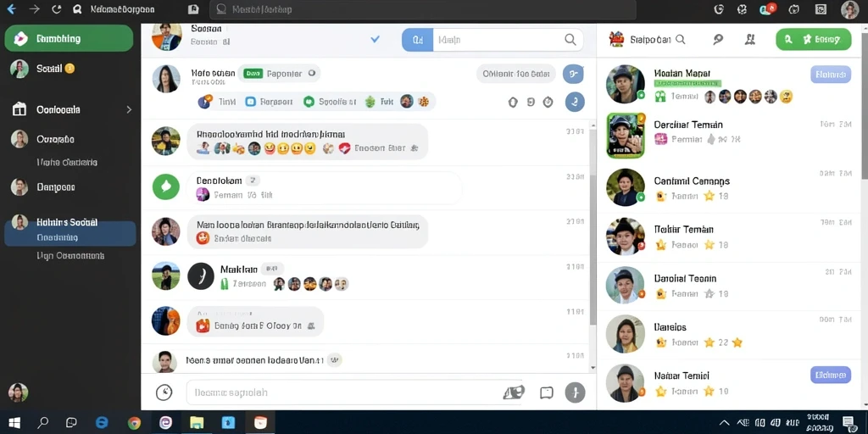Click the magnifier icon in the chat search field
The height and width of the screenshot is (434, 868).
[570, 40]
